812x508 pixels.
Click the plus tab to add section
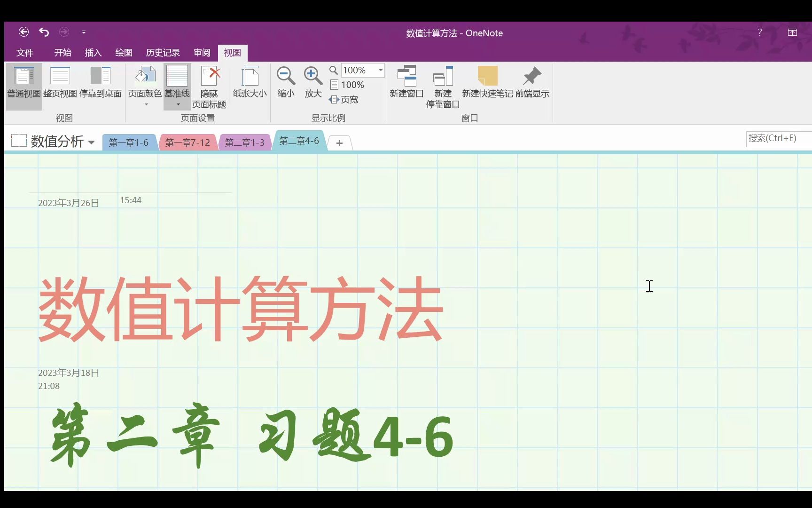[x=339, y=143]
